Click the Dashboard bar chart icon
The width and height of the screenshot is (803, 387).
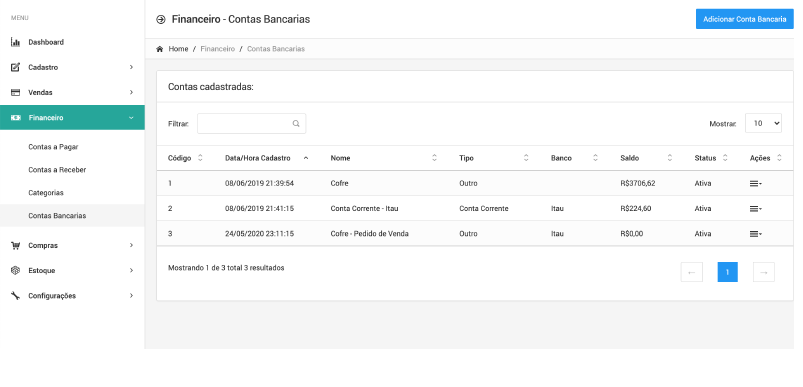coord(15,42)
